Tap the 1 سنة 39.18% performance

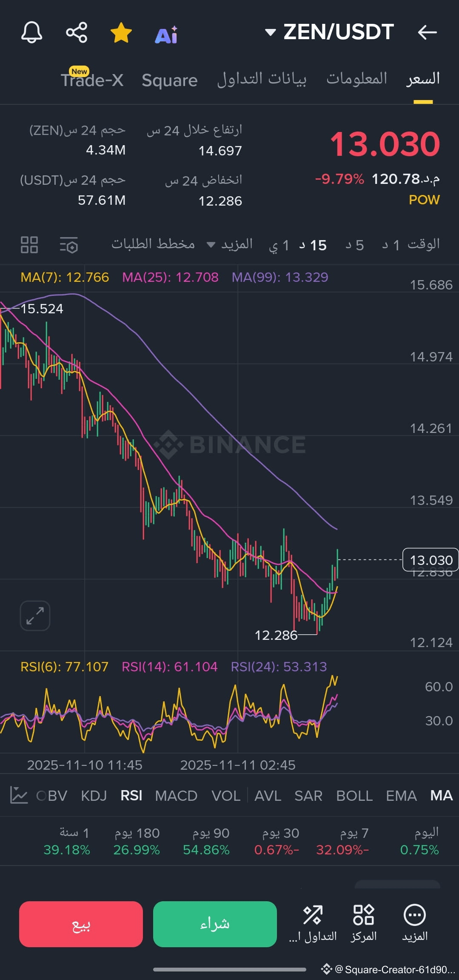pos(67,841)
